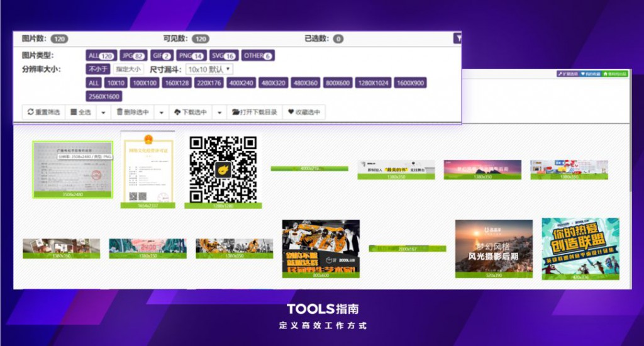Select the ALL resolution size filter
644x346 pixels.
pyautogui.click(x=94, y=83)
